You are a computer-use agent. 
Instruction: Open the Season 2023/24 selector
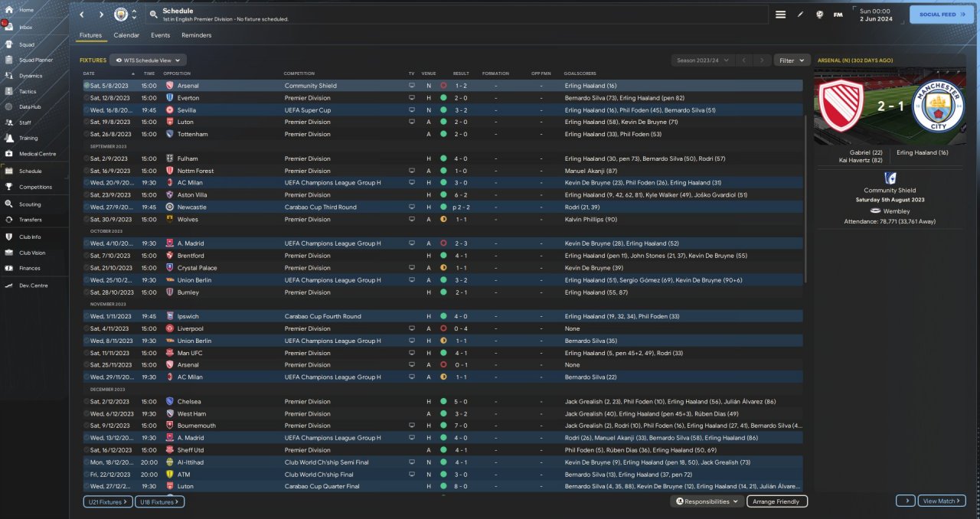point(702,60)
